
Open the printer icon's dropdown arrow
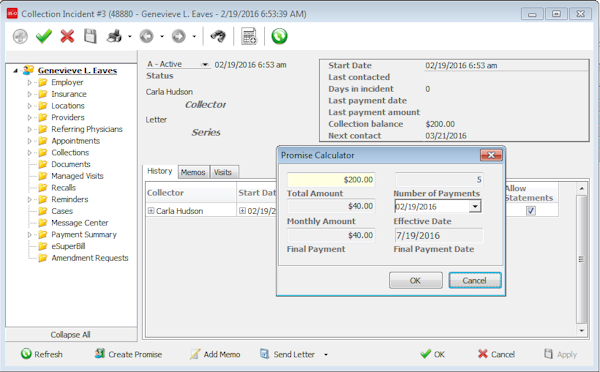tap(130, 37)
